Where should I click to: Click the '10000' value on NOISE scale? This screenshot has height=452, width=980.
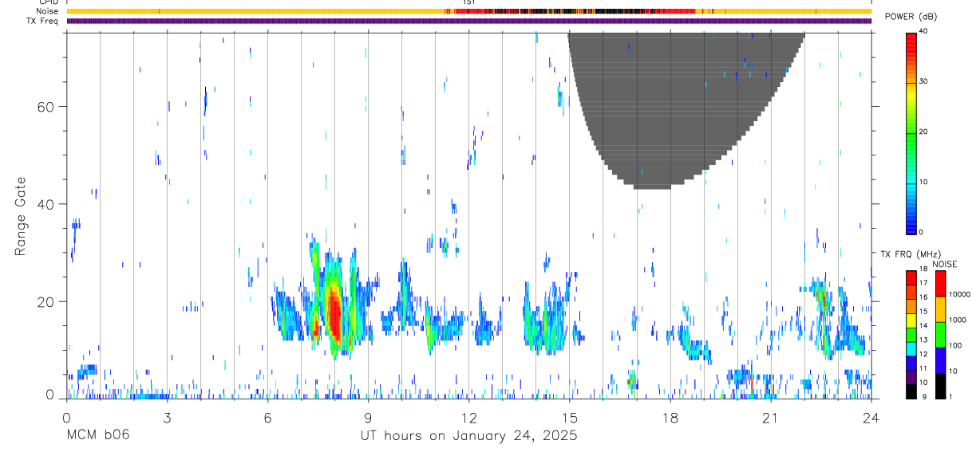(x=960, y=294)
